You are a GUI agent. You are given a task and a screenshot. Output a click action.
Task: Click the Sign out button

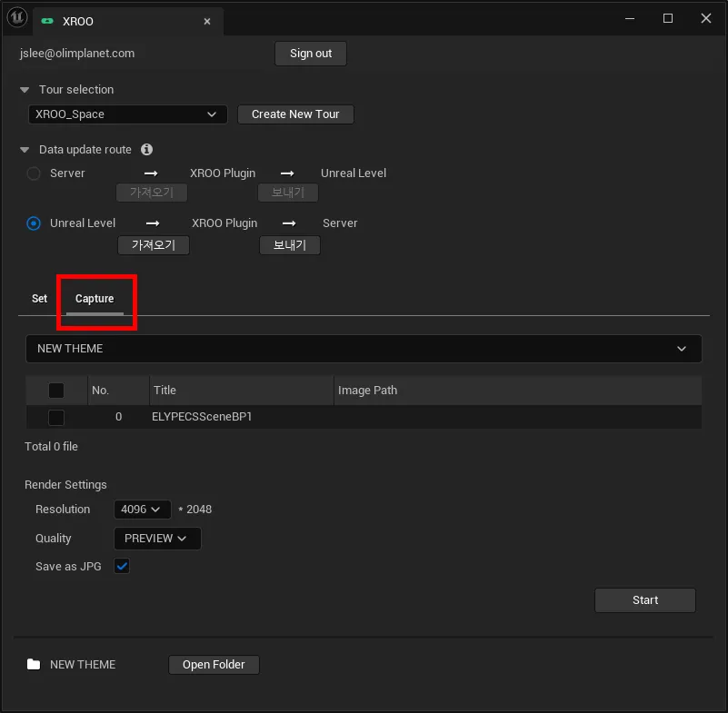click(x=311, y=54)
